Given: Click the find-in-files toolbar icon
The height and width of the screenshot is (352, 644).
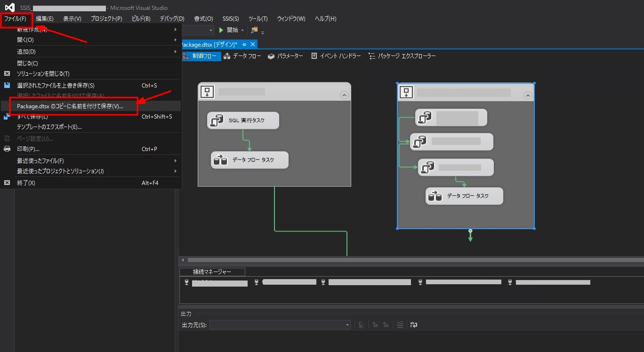Looking at the screenshot, I should point(255,30).
